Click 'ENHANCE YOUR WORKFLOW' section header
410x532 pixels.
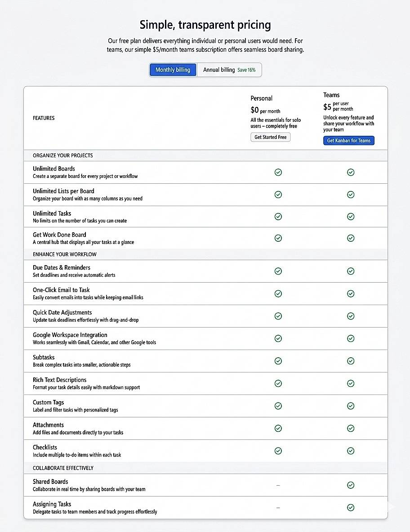tap(64, 254)
